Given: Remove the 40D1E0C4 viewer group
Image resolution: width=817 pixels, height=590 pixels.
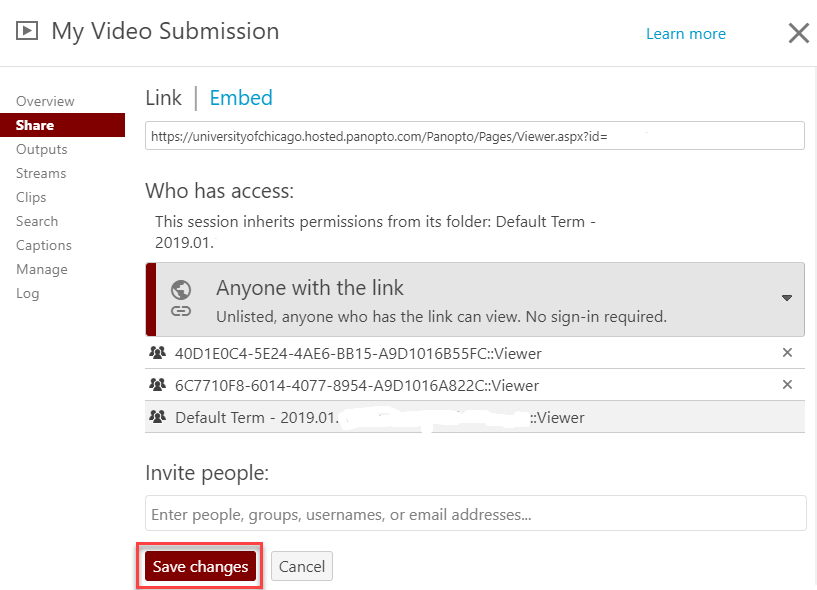Looking at the screenshot, I should point(787,353).
